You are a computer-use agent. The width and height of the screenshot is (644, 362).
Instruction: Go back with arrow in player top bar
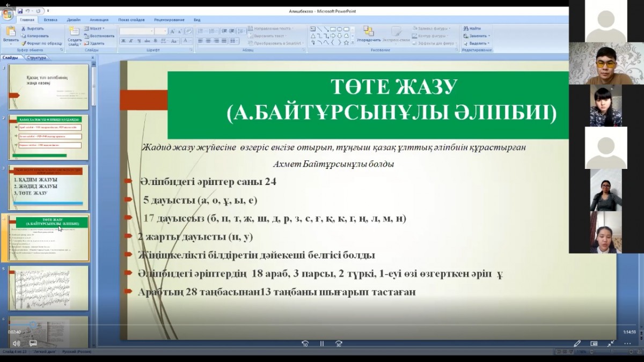click(x=8, y=4)
